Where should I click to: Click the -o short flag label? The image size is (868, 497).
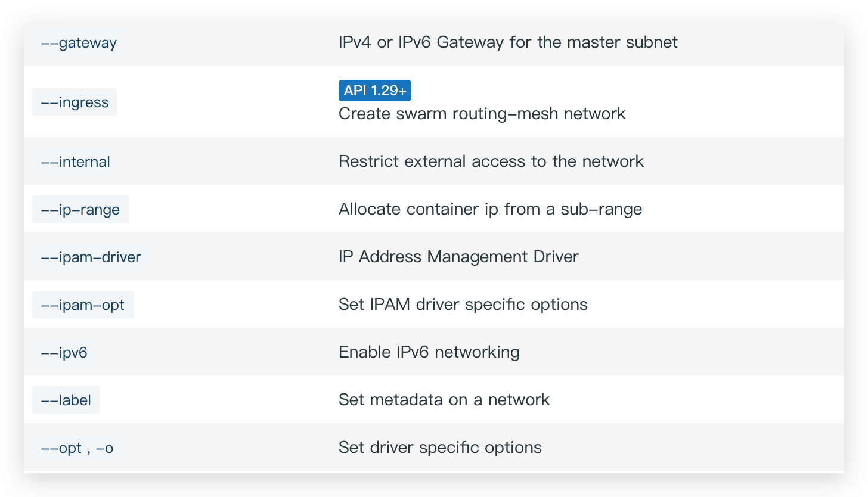[x=104, y=448]
